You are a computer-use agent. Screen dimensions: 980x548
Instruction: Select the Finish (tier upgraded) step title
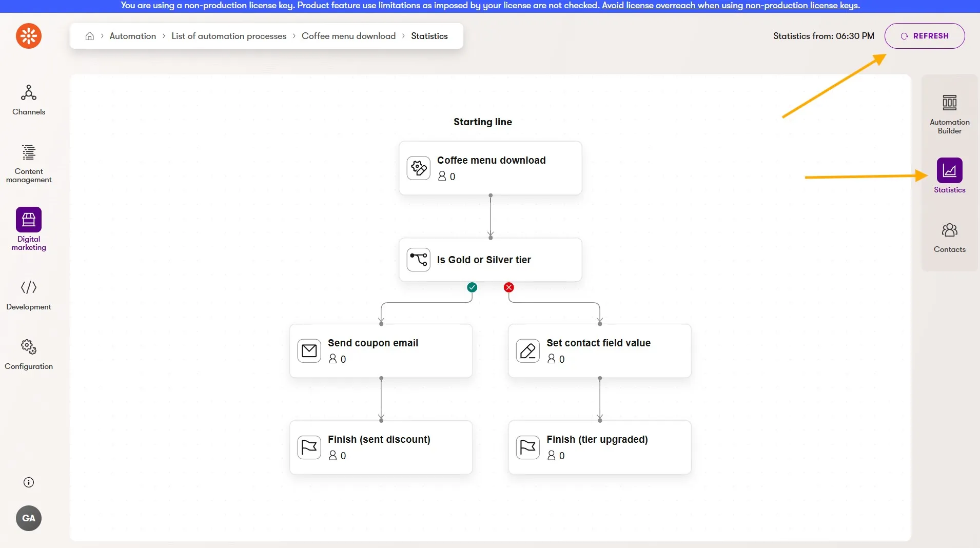tap(597, 439)
